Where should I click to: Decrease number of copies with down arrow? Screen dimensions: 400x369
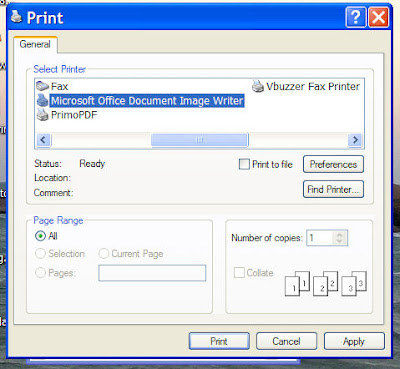point(340,241)
